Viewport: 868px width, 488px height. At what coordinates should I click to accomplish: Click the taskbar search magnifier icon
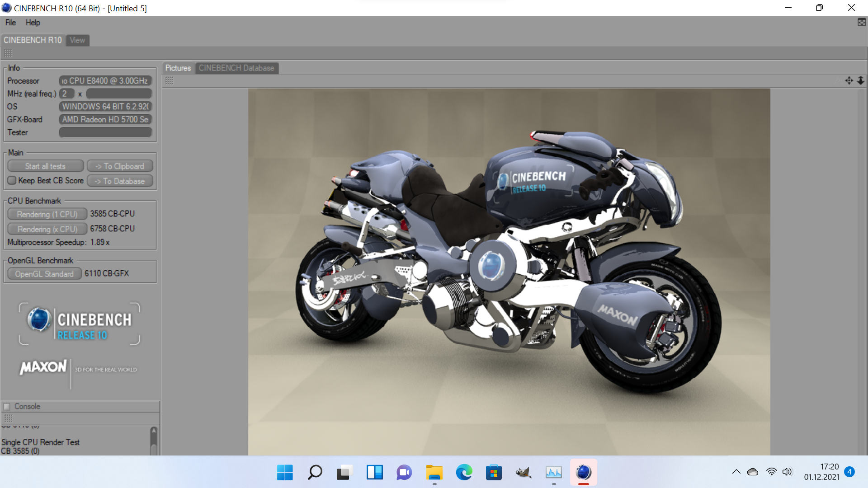pos(315,473)
